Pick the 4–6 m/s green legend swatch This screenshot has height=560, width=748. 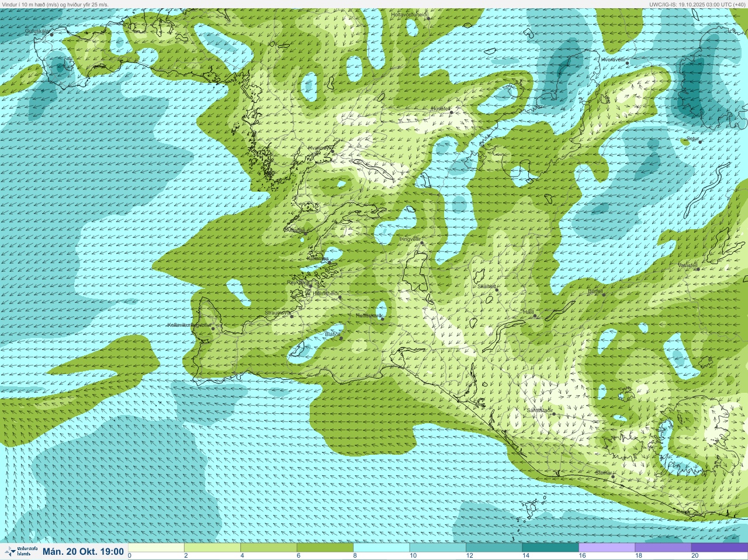click(269, 548)
